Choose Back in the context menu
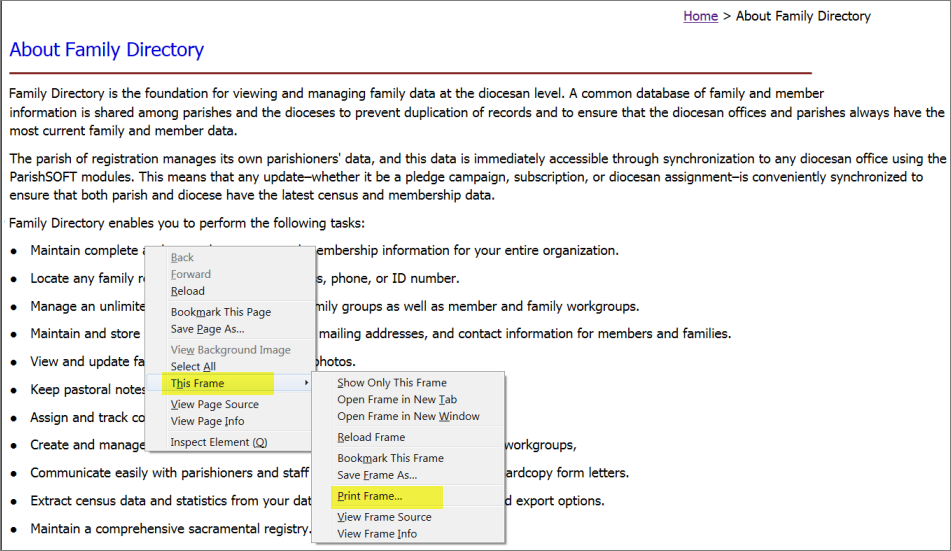Screen dimensions: 951x551 click(x=182, y=257)
